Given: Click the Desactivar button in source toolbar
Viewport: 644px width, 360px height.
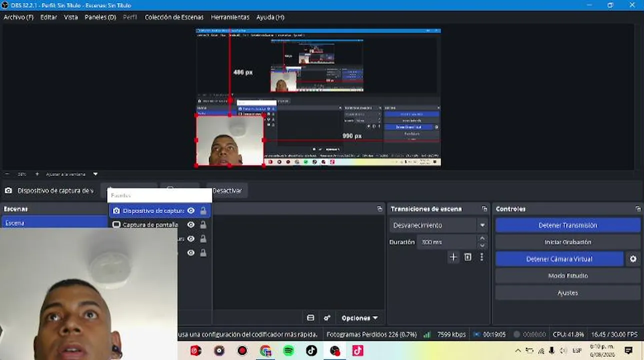Looking at the screenshot, I should click(x=227, y=190).
